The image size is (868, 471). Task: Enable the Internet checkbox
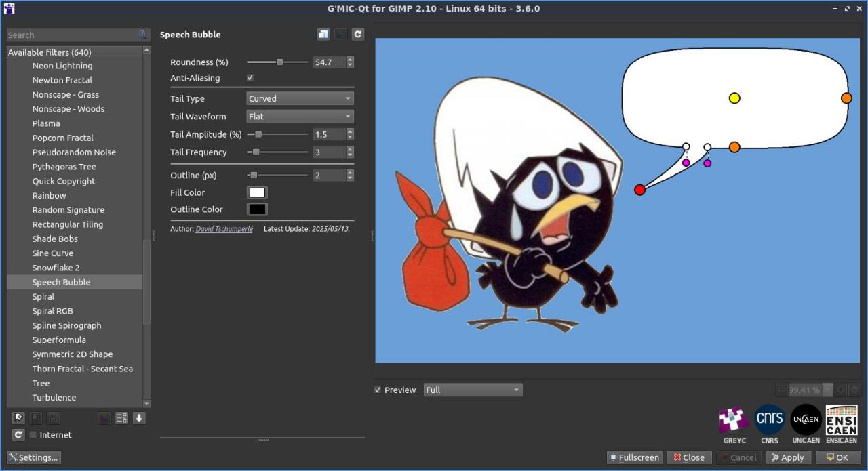tap(33, 435)
